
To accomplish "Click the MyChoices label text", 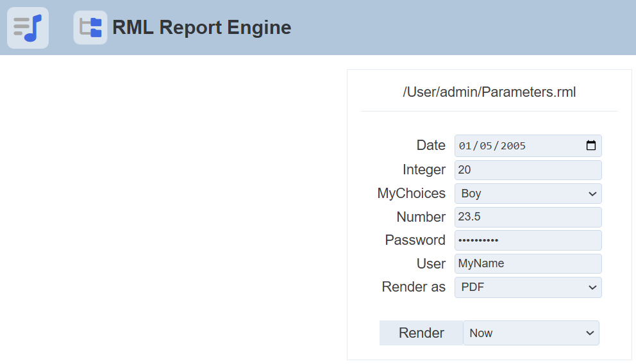I will [x=411, y=194].
